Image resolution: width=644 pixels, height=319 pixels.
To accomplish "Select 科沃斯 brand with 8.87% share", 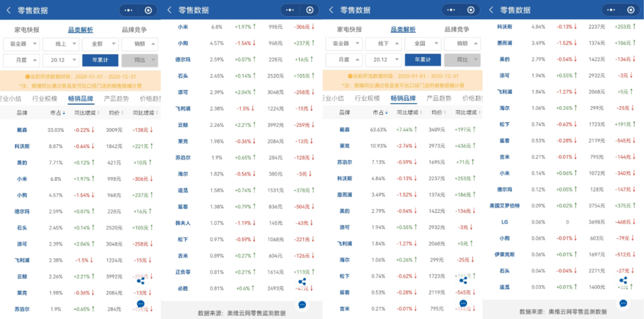I will 22,147.
